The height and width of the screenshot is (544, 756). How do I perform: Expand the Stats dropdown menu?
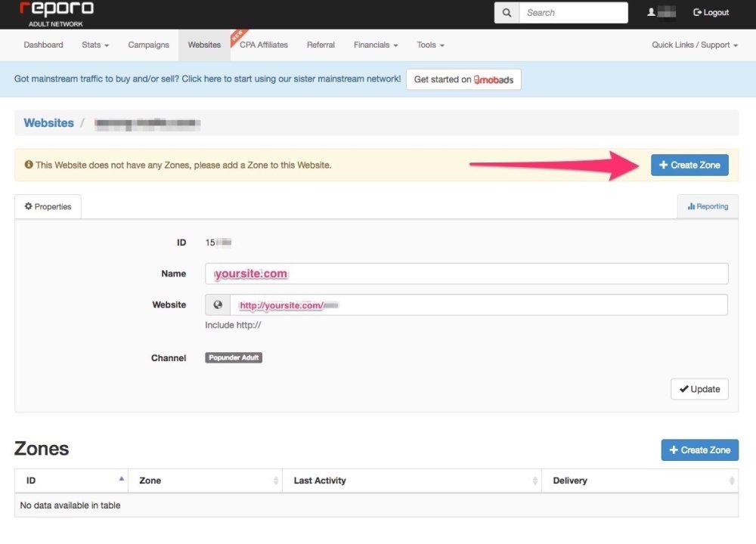(95, 45)
